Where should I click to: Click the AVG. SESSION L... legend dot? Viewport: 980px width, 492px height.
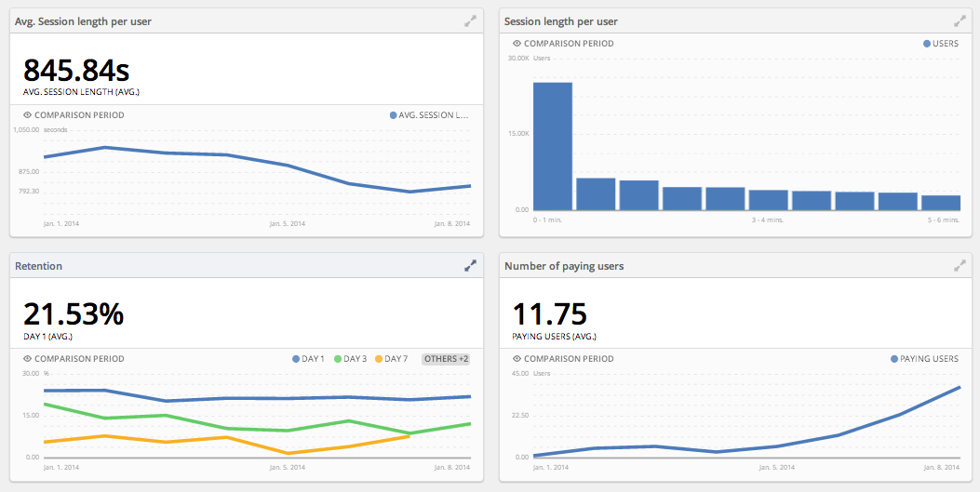coord(394,115)
